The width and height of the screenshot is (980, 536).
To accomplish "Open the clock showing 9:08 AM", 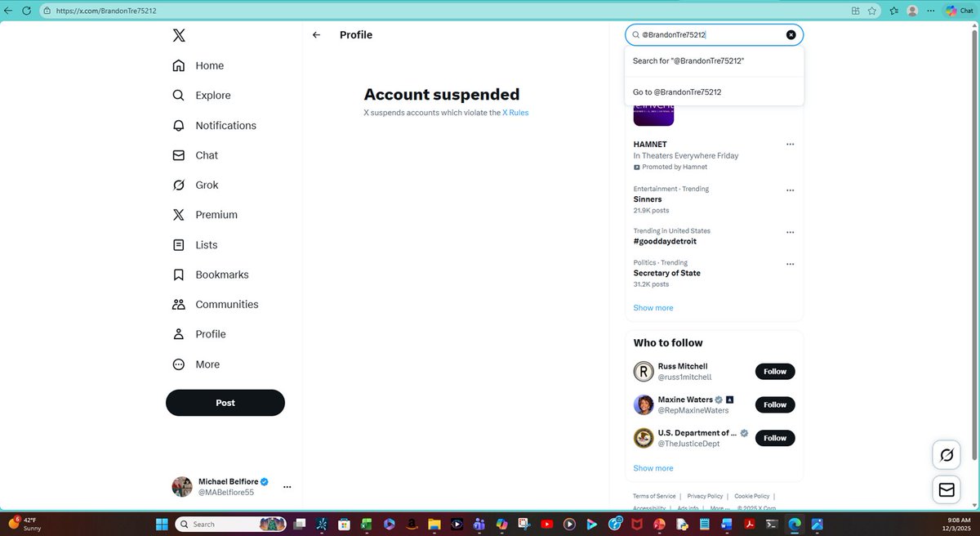I will (x=955, y=524).
